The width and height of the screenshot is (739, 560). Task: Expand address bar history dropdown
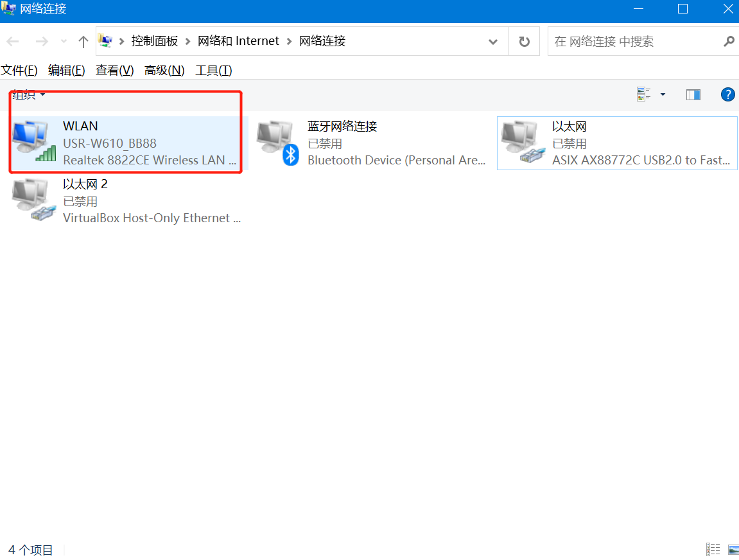point(493,42)
